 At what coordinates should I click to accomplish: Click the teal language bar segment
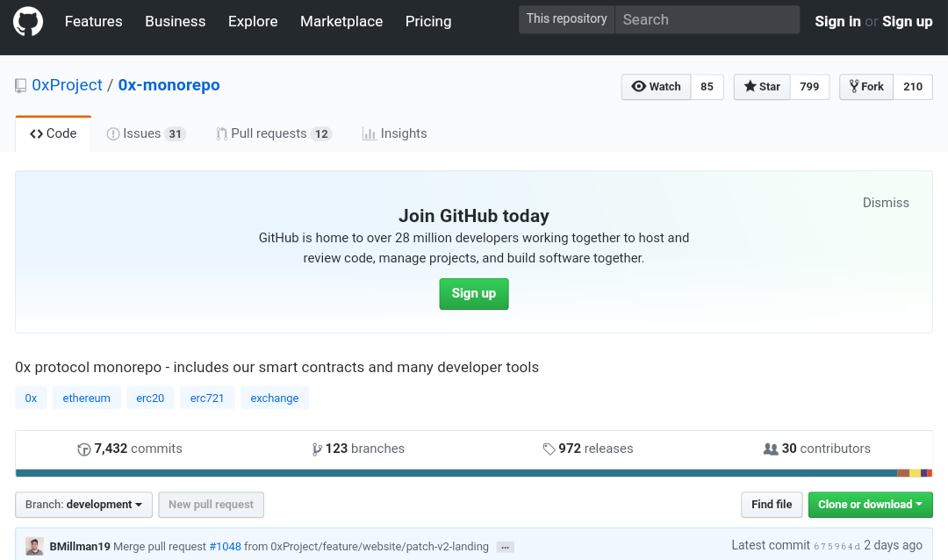coord(456,473)
